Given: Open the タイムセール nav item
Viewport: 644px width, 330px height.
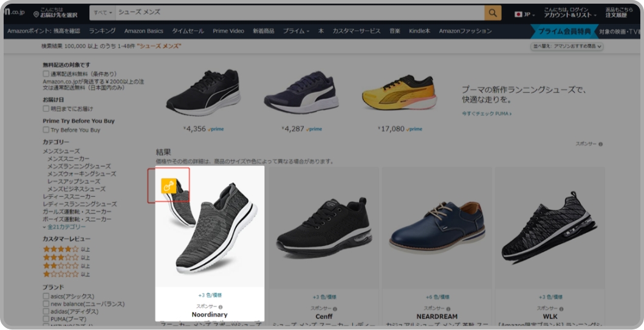Looking at the screenshot, I should [188, 31].
